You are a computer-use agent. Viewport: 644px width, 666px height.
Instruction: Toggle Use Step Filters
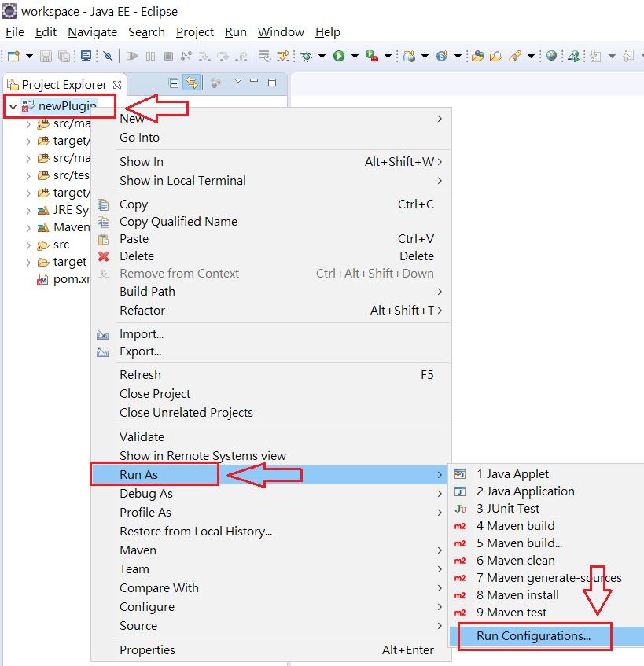tap(283, 56)
